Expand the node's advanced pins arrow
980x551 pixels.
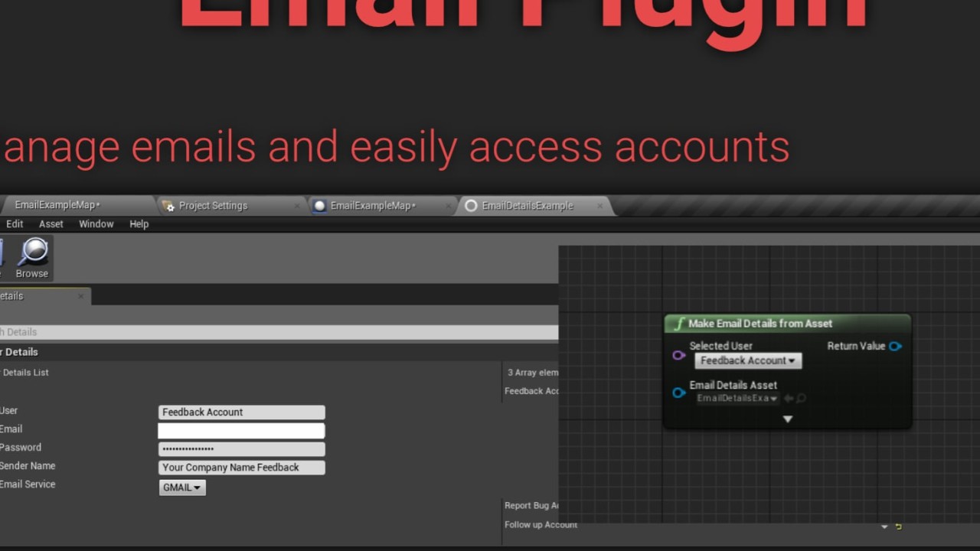(x=787, y=419)
